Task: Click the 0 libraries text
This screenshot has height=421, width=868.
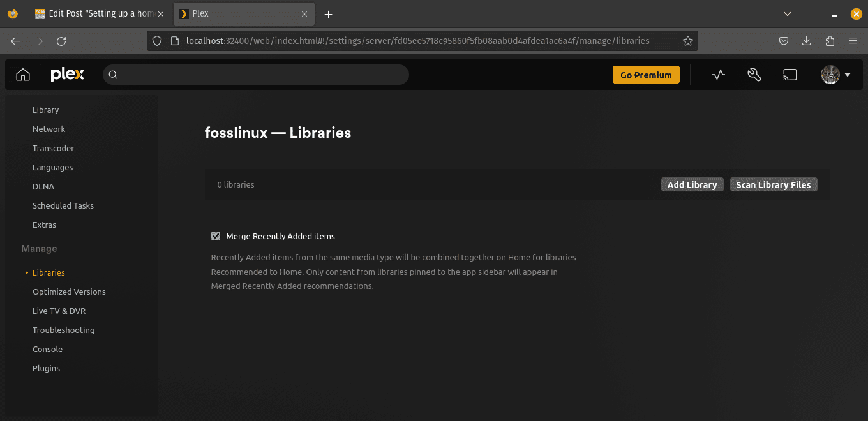Action: pos(236,184)
